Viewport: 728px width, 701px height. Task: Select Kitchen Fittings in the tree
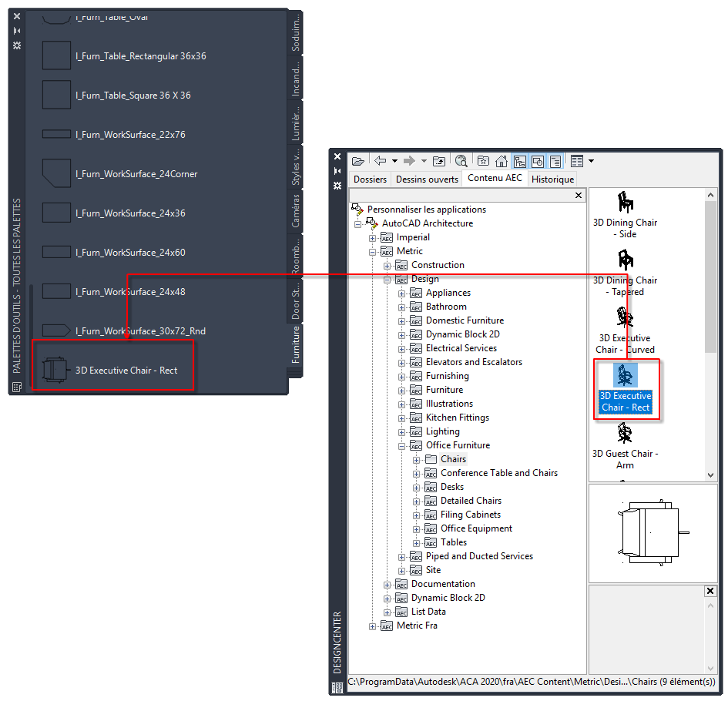tap(458, 418)
